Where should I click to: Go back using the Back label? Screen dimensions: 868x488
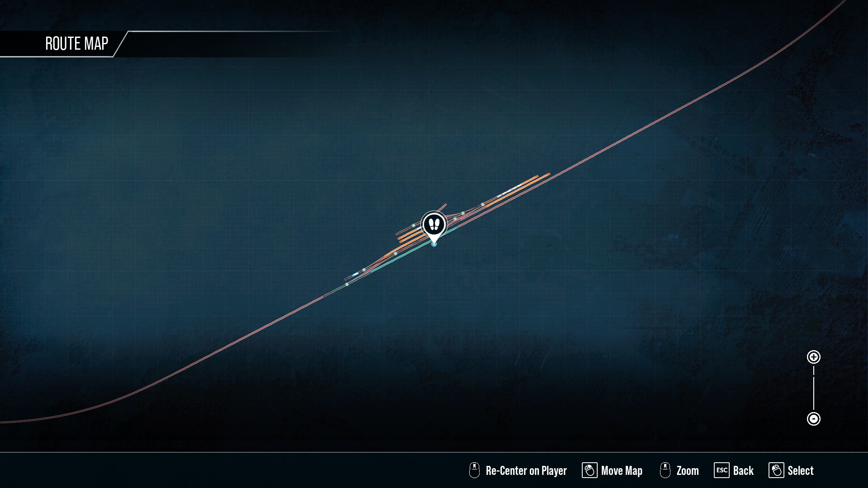point(743,471)
